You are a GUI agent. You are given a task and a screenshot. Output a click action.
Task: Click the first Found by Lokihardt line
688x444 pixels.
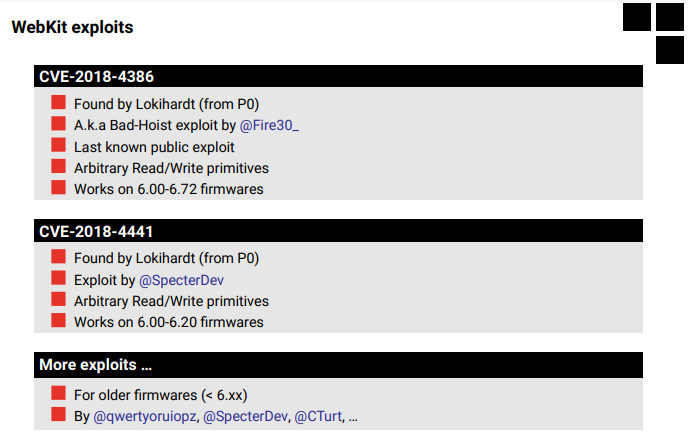point(166,104)
